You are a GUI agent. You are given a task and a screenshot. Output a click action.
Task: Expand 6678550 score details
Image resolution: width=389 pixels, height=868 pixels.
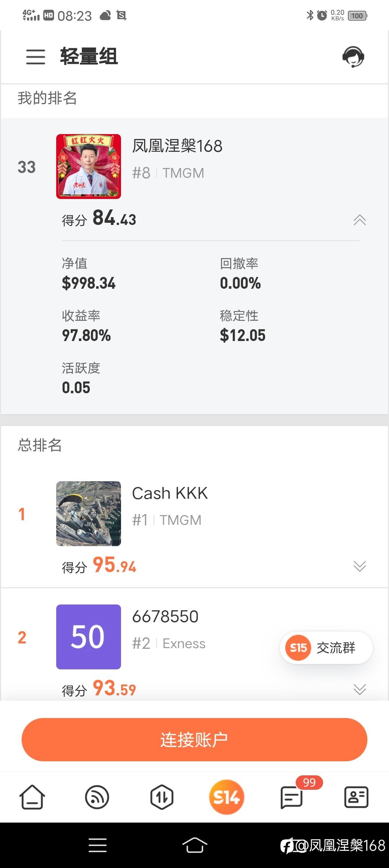[359, 689]
